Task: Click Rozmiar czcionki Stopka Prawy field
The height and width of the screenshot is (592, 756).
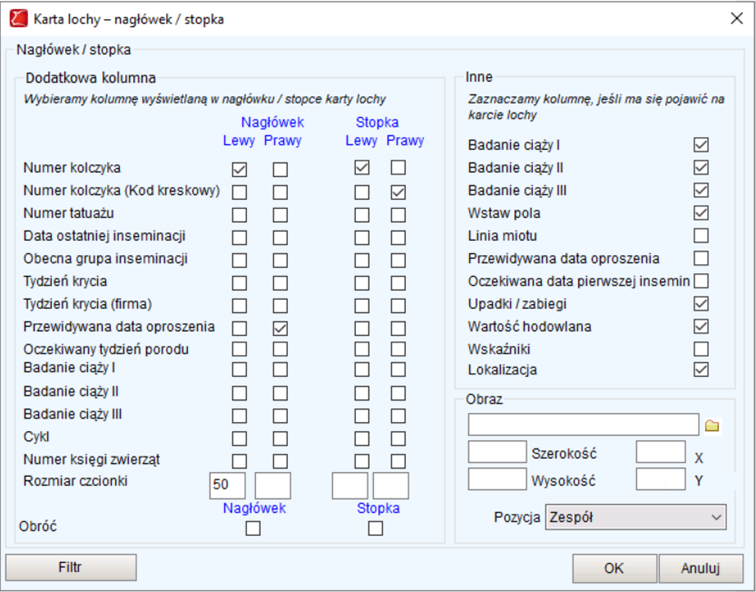Action: coord(391,485)
